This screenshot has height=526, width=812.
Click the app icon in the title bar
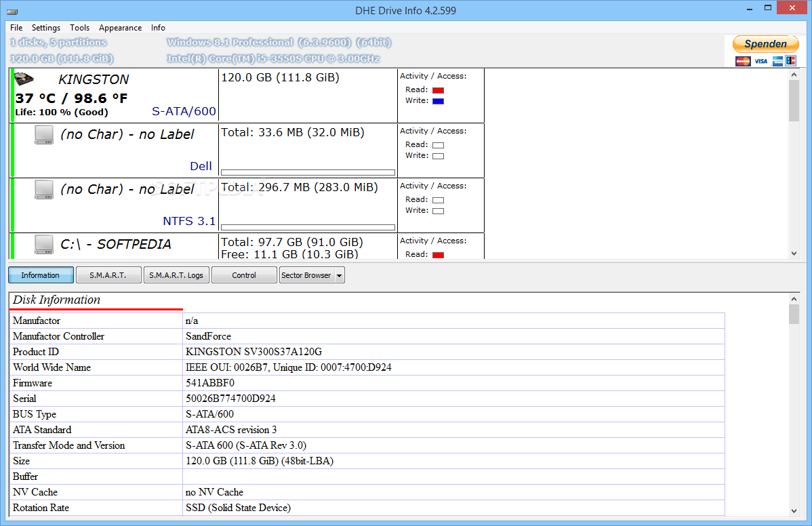(12, 11)
